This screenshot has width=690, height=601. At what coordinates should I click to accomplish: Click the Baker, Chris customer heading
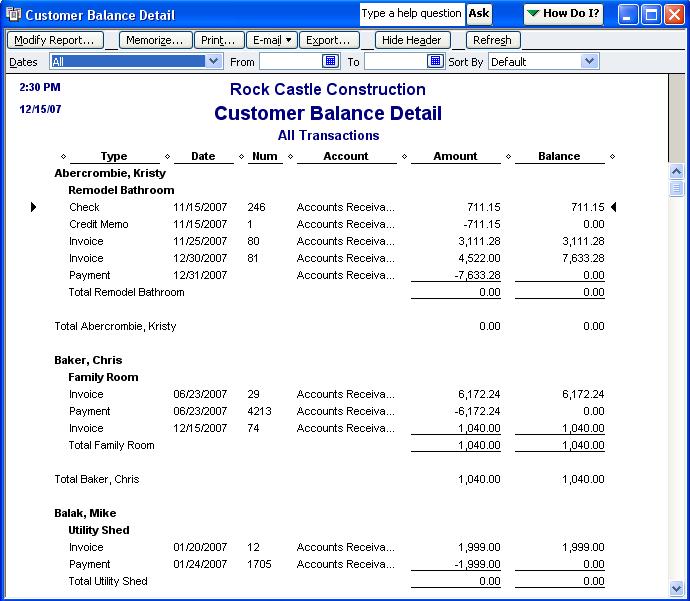point(88,360)
